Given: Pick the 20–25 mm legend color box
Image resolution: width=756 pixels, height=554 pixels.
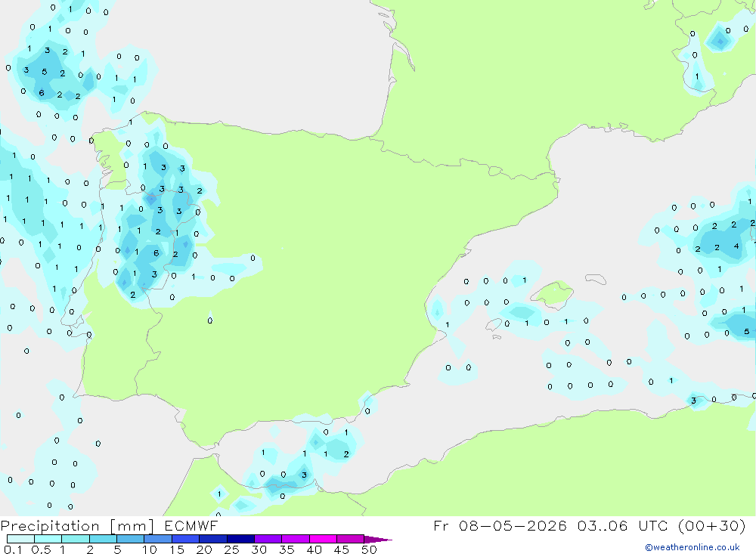Looking at the screenshot, I should click(x=213, y=539).
